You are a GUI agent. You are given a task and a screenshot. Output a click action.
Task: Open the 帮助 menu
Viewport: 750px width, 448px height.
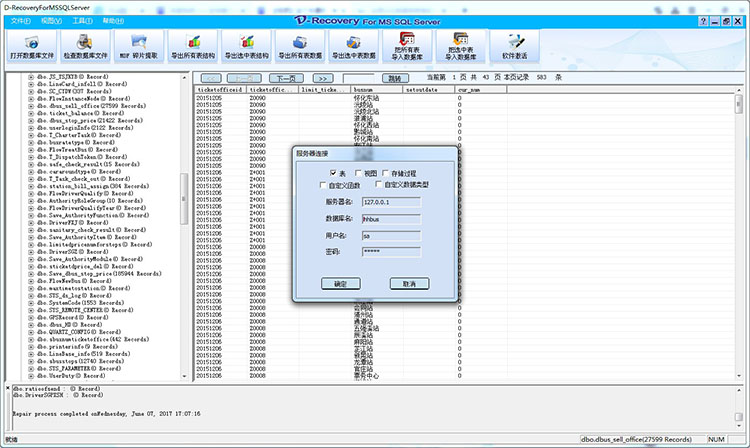click(x=113, y=21)
